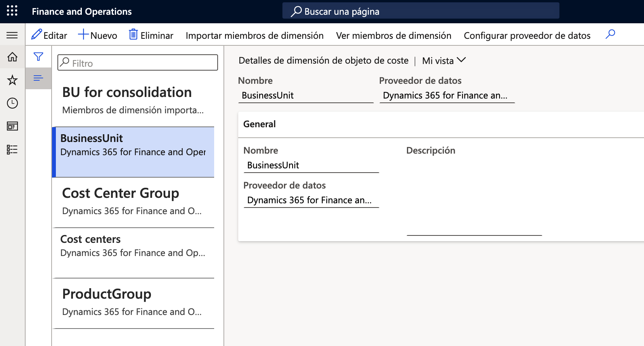Image resolution: width=644 pixels, height=346 pixels.
Task: Collapse the General section header
Action: click(441, 125)
